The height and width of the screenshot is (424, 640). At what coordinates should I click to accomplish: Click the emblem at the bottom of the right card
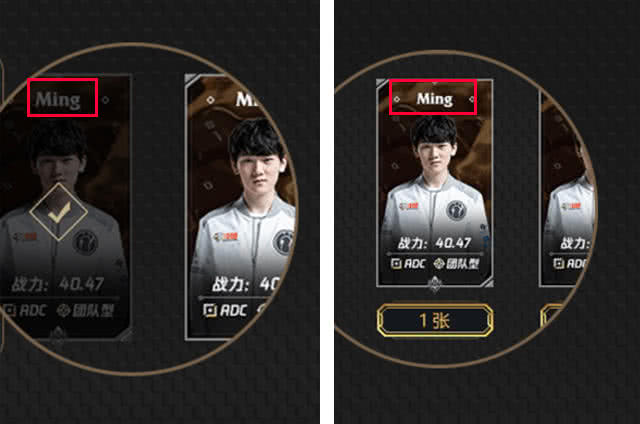435,284
